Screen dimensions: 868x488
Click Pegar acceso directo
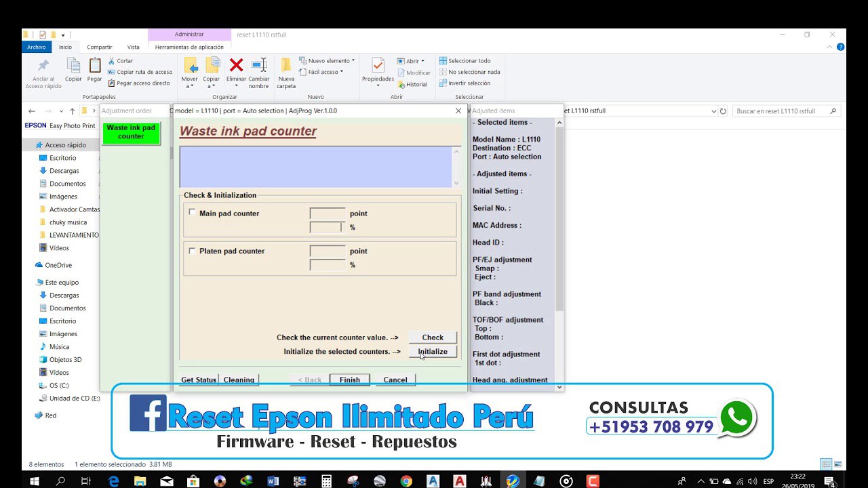[139, 83]
